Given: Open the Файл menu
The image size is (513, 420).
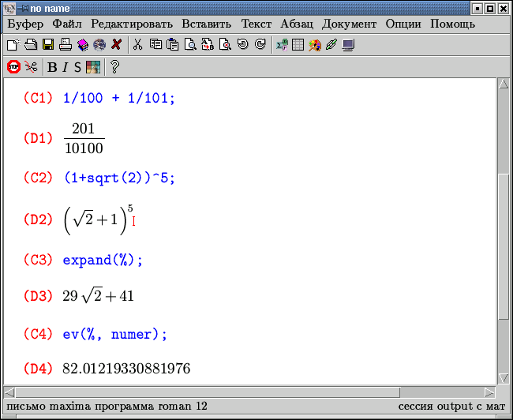Looking at the screenshot, I should 66,24.
